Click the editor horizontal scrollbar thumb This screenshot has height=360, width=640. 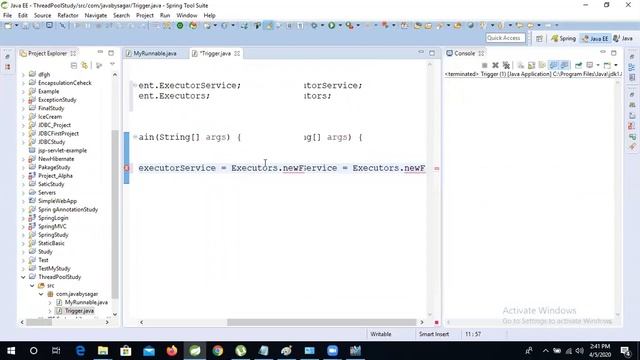[321, 322]
